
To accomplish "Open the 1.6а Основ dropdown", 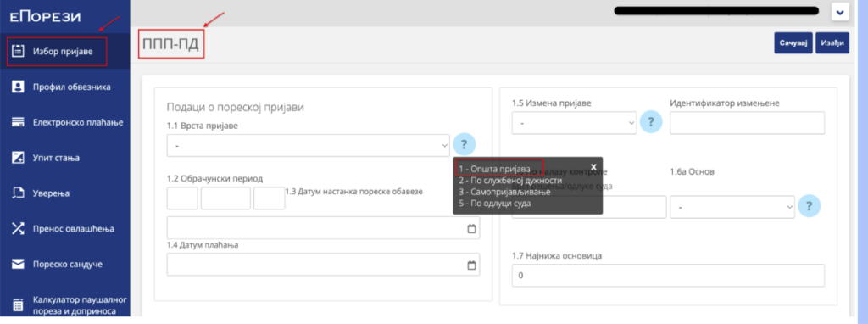I will [x=732, y=207].
